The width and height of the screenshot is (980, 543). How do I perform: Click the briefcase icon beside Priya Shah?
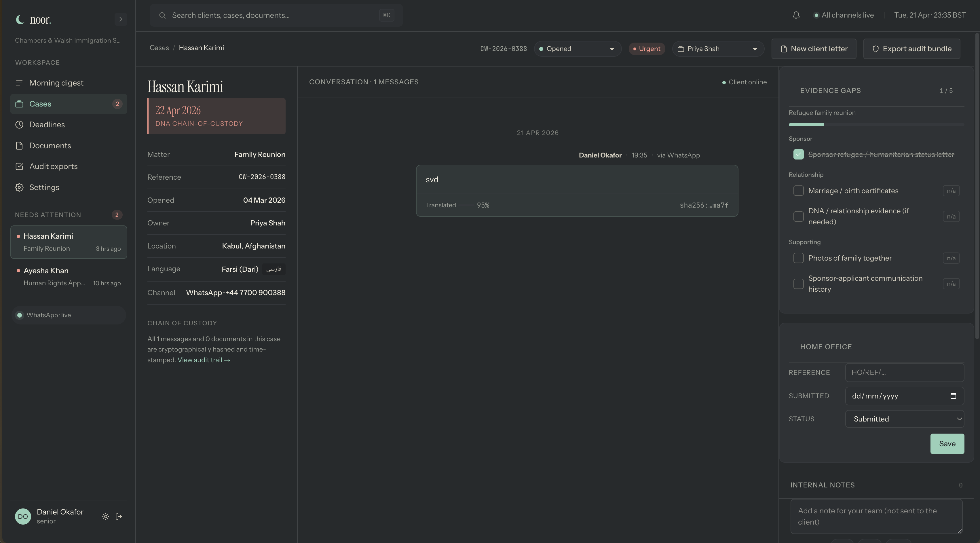click(x=681, y=49)
